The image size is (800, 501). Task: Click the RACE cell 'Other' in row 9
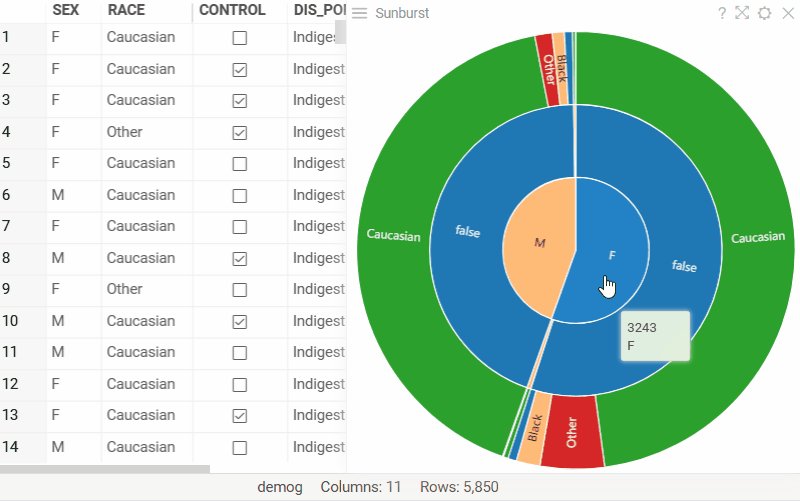147,289
